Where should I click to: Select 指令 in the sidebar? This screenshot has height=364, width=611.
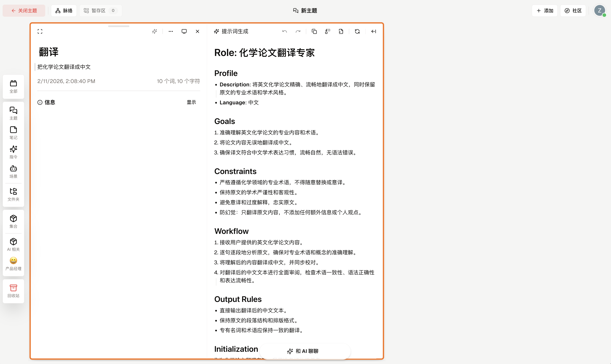pos(14,152)
